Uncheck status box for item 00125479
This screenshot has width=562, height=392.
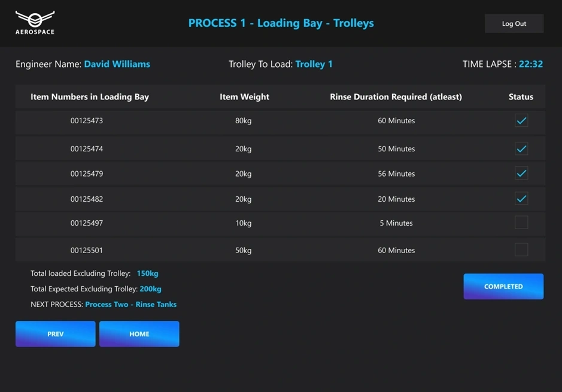(521, 174)
